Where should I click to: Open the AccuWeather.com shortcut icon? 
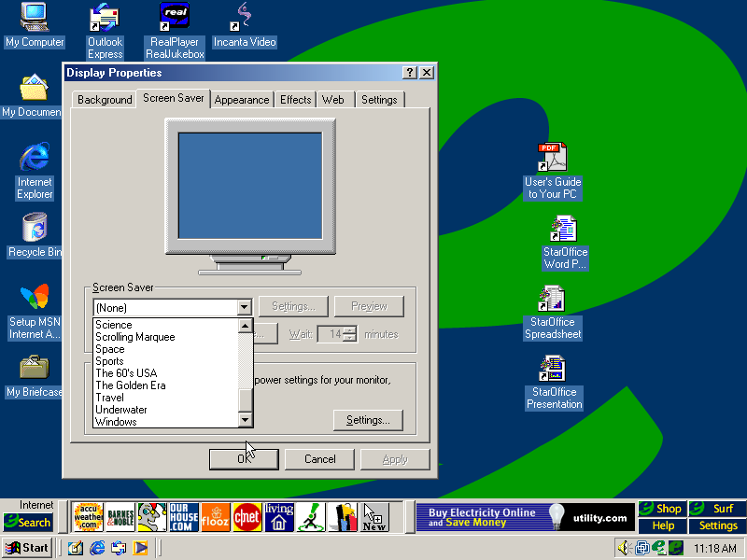click(x=88, y=517)
